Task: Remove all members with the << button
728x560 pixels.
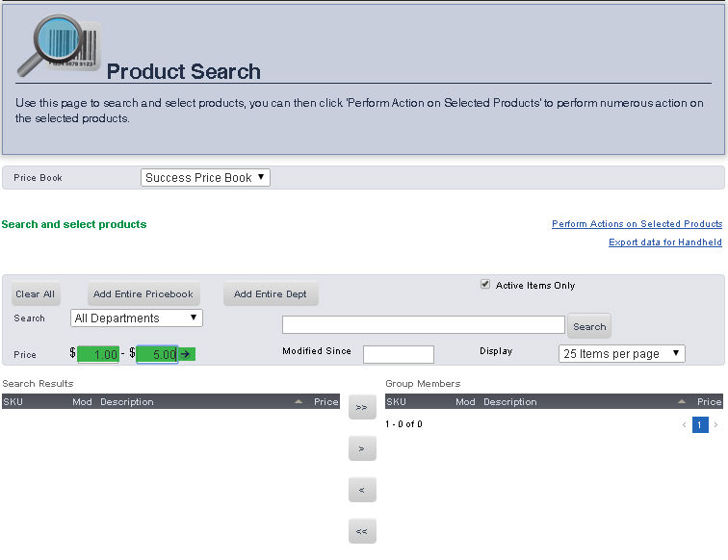Action: pos(361,531)
